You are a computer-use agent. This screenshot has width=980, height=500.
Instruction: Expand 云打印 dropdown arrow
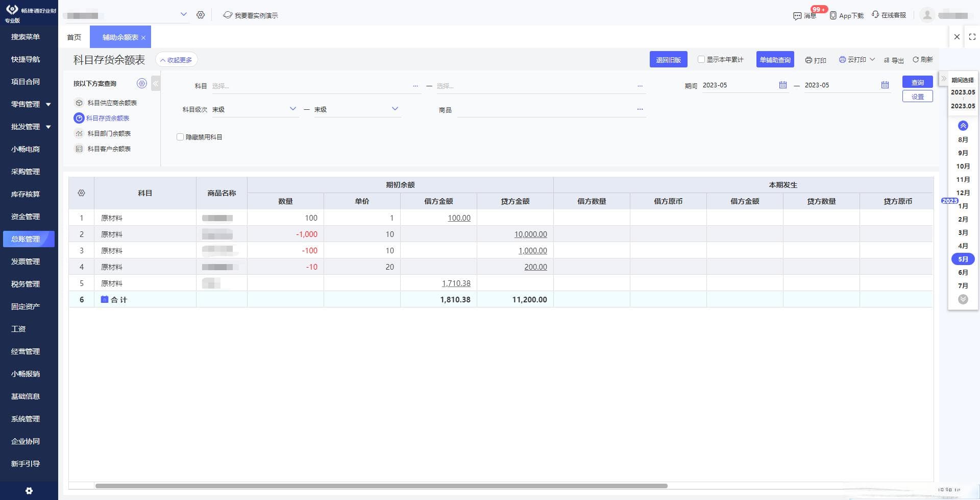872,59
